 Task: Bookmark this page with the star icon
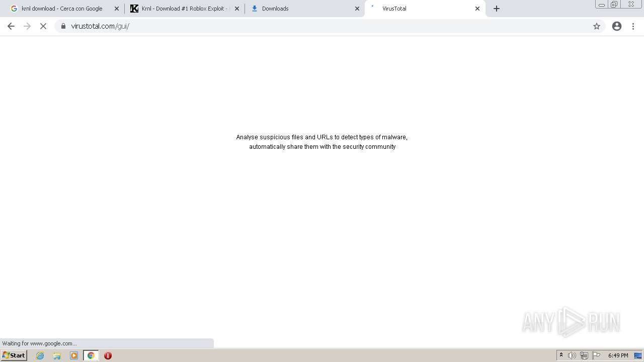point(597,26)
